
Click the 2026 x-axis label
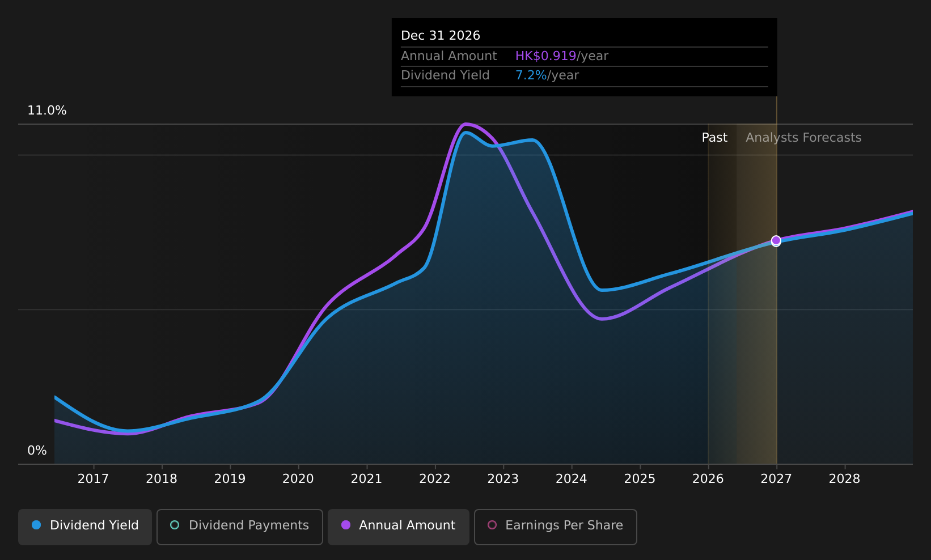(x=708, y=479)
